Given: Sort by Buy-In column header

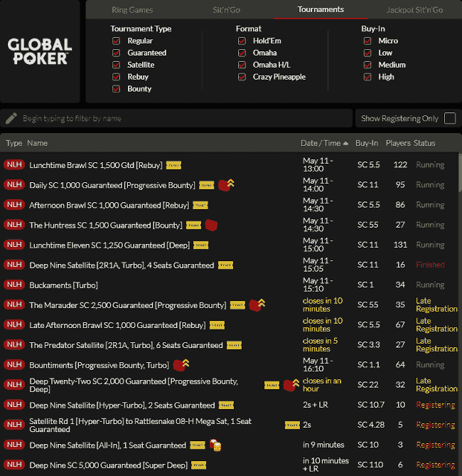Looking at the screenshot, I should click(367, 143).
